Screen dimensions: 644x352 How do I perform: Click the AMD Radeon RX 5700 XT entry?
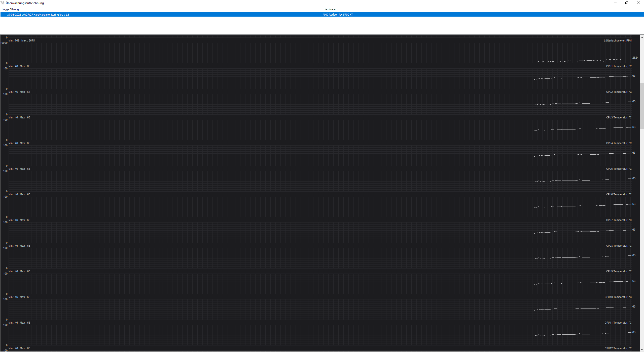(338, 14)
